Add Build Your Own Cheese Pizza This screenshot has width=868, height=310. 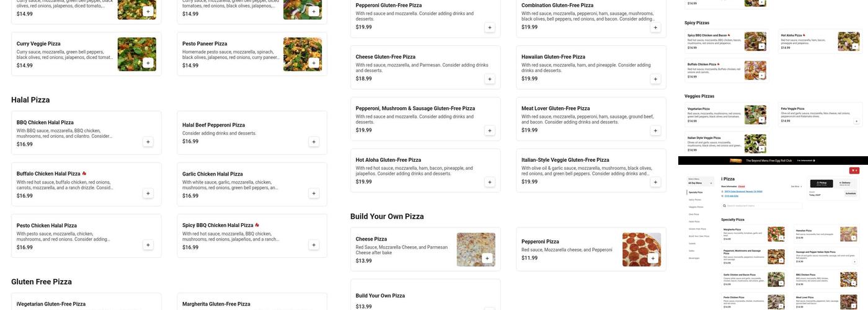tap(487, 259)
